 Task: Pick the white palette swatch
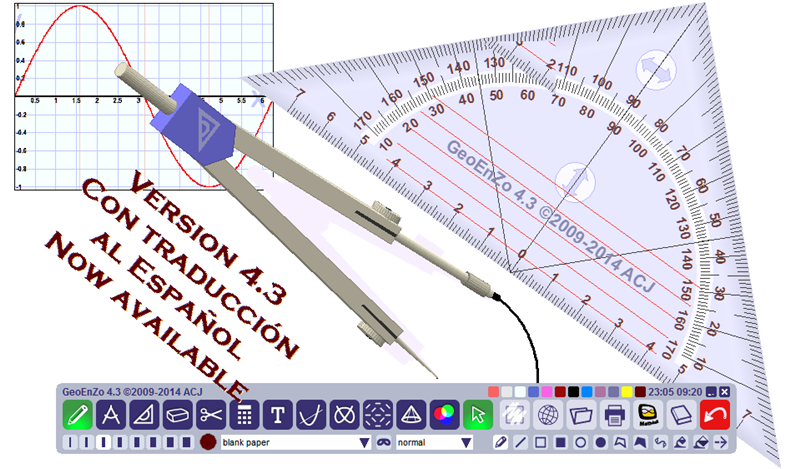coord(520,392)
